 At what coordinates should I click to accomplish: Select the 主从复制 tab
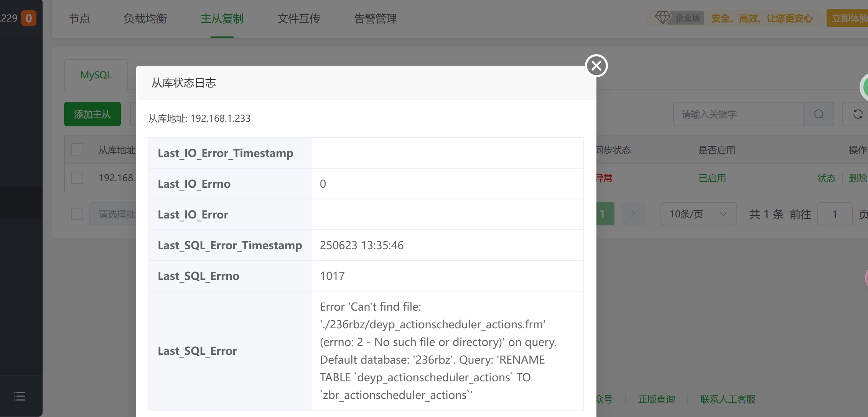click(222, 18)
